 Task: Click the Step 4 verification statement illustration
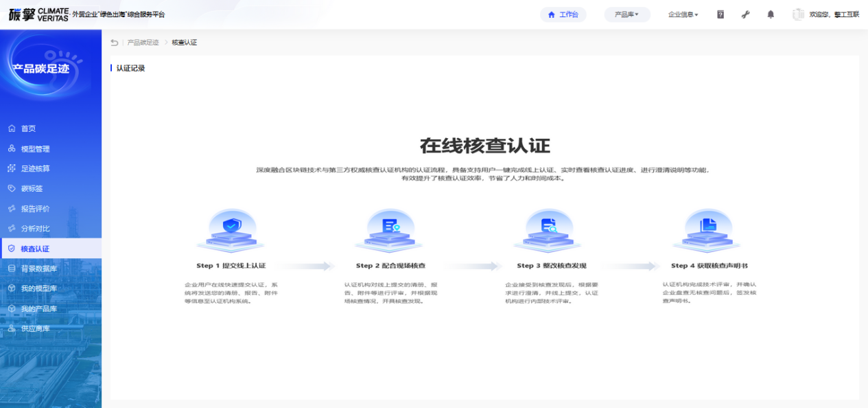(x=708, y=231)
